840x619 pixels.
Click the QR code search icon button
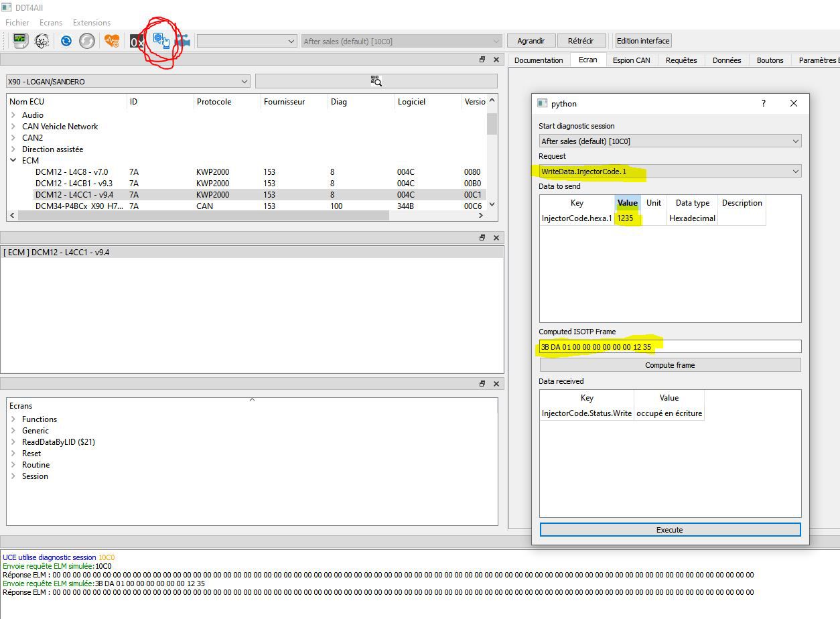tap(376, 81)
